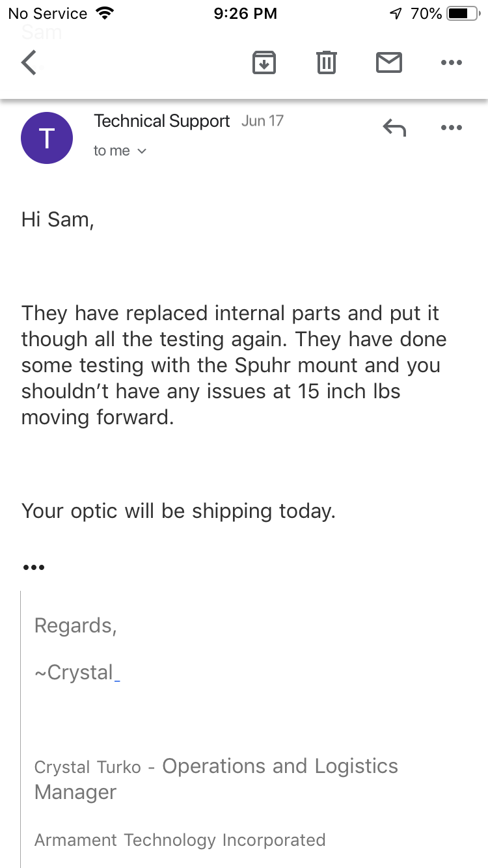This screenshot has width=488, height=868.
Task: Delete email with the trash icon
Action: click(326, 63)
